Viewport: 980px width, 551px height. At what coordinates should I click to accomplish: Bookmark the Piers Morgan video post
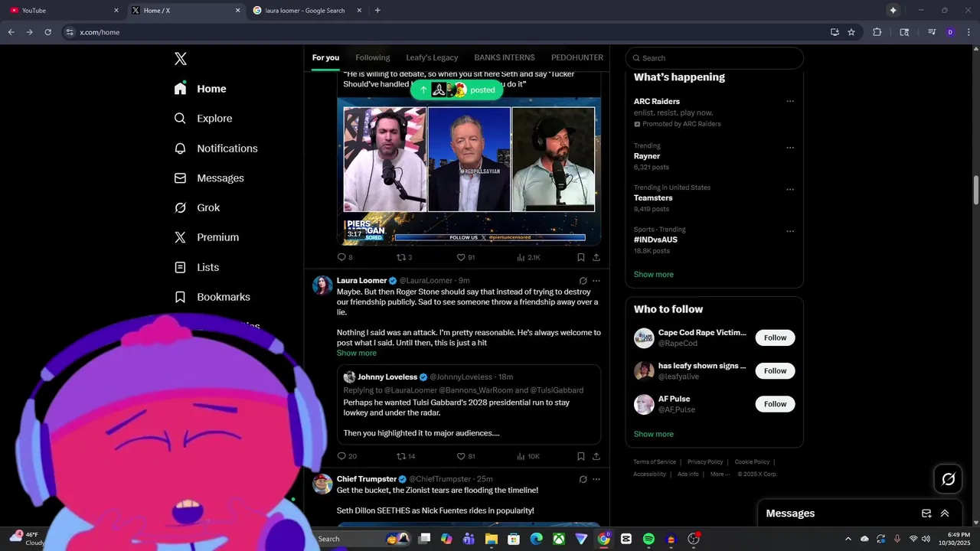coord(581,257)
